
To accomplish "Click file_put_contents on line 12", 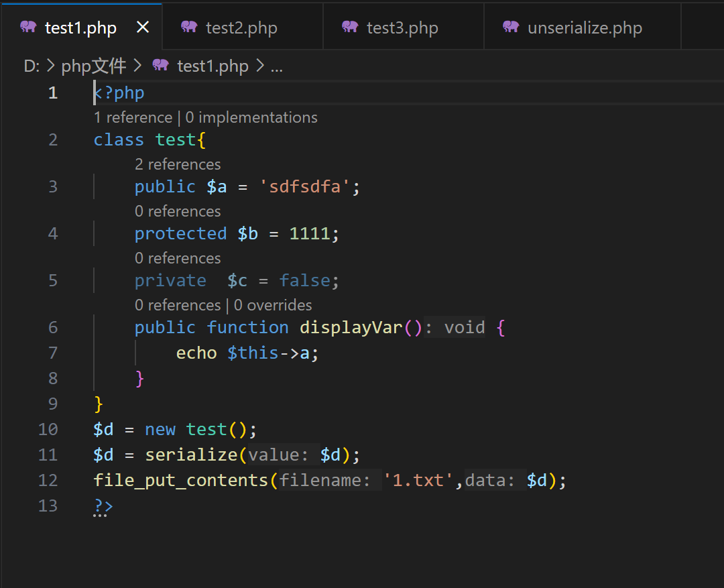I will [x=181, y=480].
